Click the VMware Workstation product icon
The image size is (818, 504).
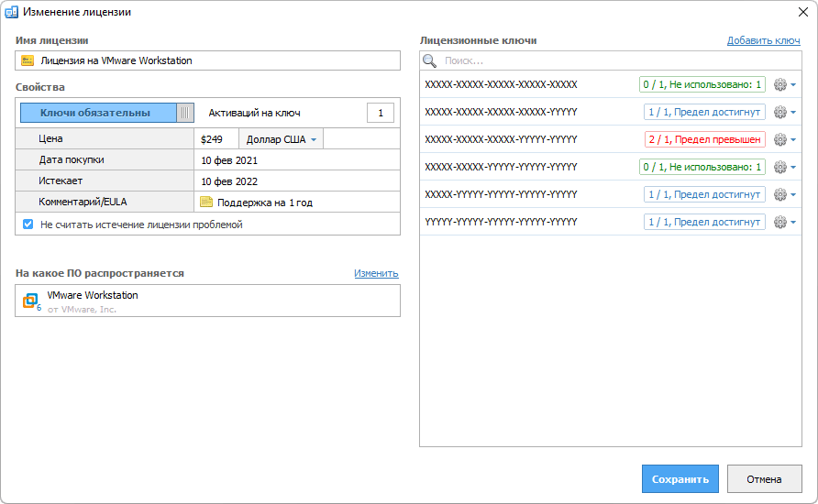(x=31, y=301)
